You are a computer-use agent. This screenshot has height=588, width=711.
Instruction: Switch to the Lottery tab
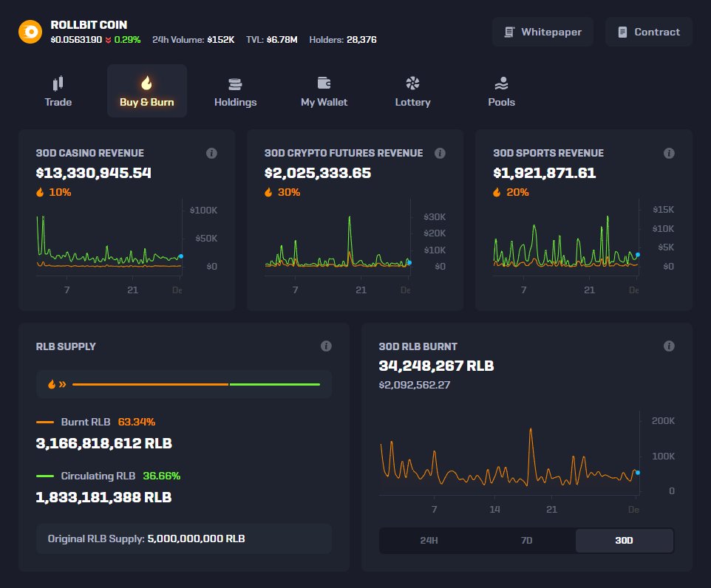pyautogui.click(x=412, y=90)
